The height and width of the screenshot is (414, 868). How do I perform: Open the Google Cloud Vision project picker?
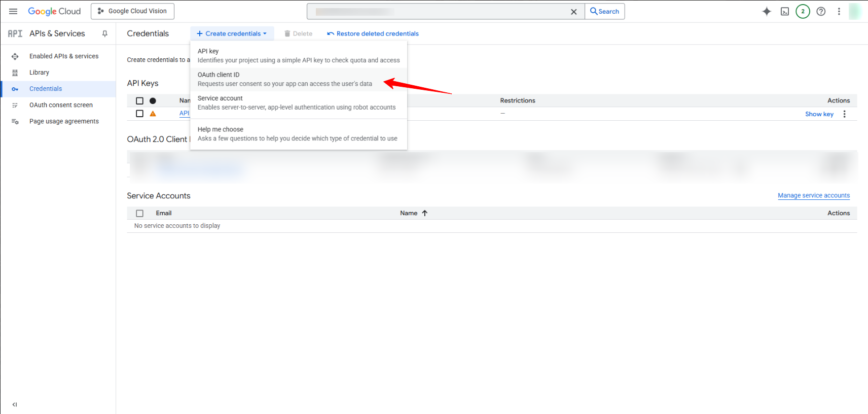132,11
